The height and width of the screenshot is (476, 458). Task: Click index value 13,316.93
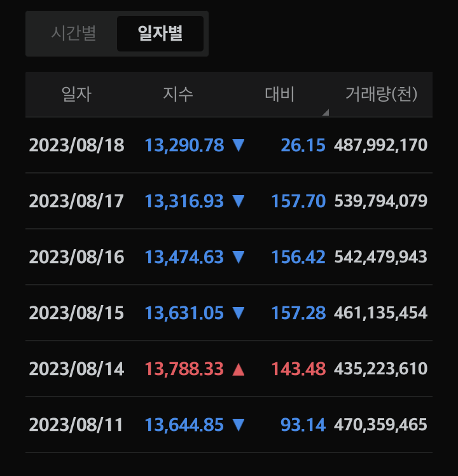click(x=184, y=201)
